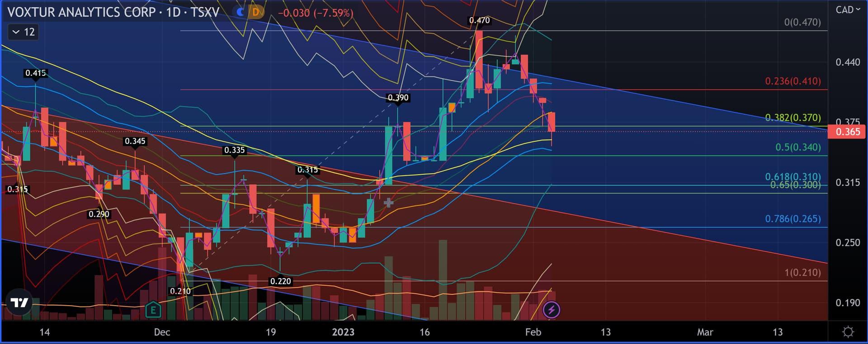Click the purple lightning bolt icon
868x344 pixels.
(x=551, y=310)
